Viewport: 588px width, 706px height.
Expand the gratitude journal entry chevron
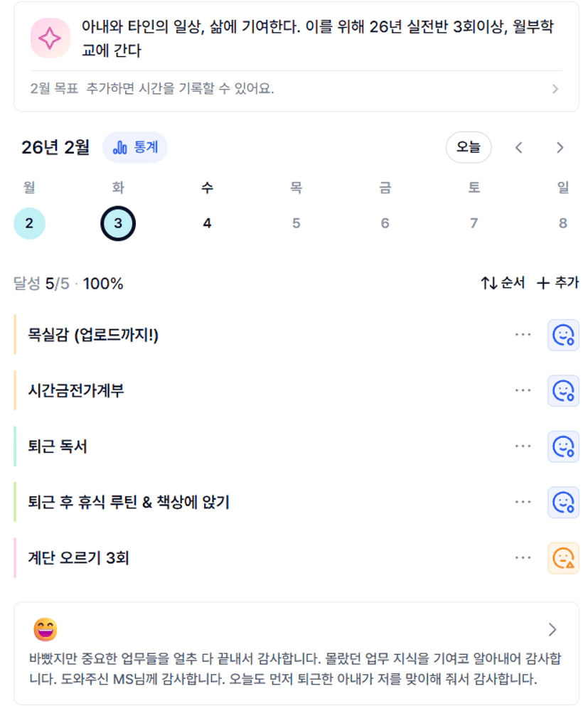[552, 629]
